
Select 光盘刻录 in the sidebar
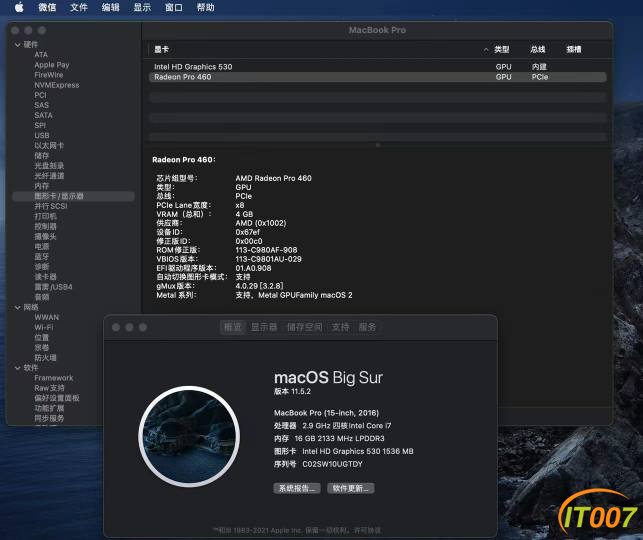(x=49, y=166)
